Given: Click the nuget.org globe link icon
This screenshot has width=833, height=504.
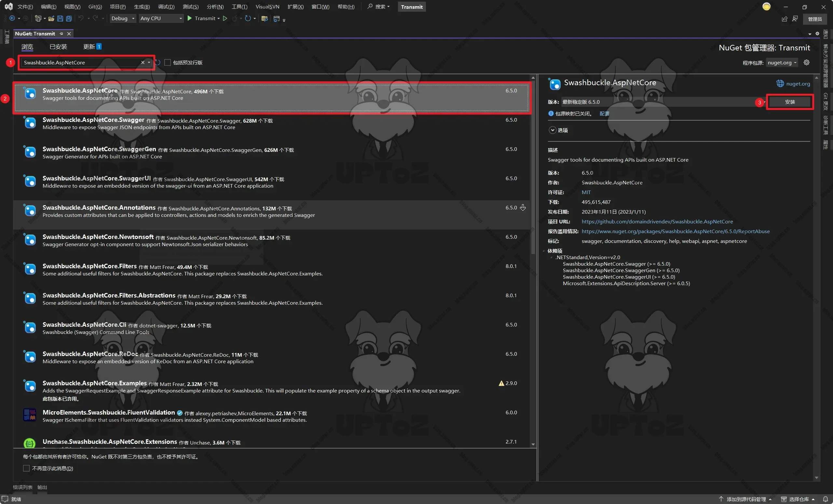Looking at the screenshot, I should click(x=780, y=84).
